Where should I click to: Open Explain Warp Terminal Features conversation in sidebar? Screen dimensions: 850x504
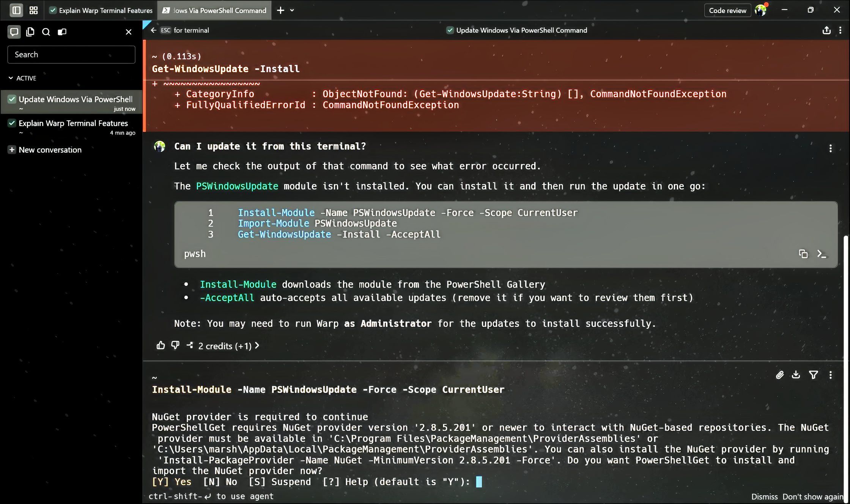[x=71, y=127]
